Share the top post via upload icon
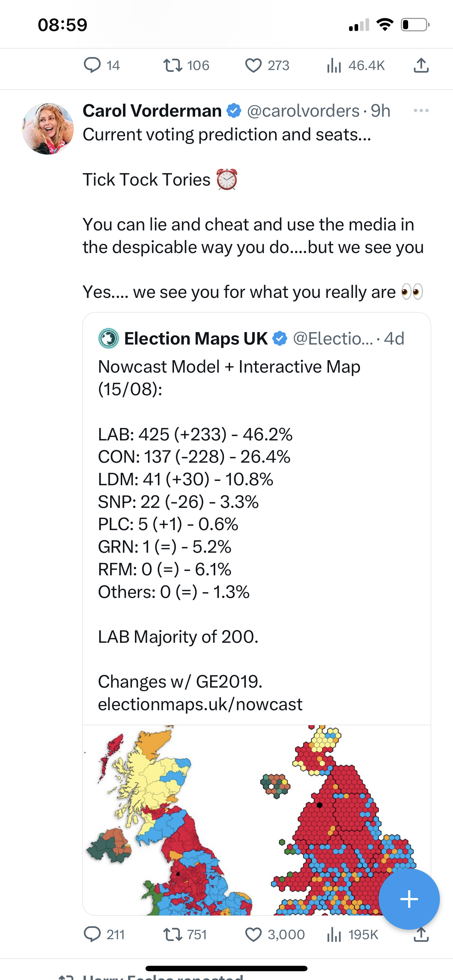The image size is (453, 980). click(421, 65)
